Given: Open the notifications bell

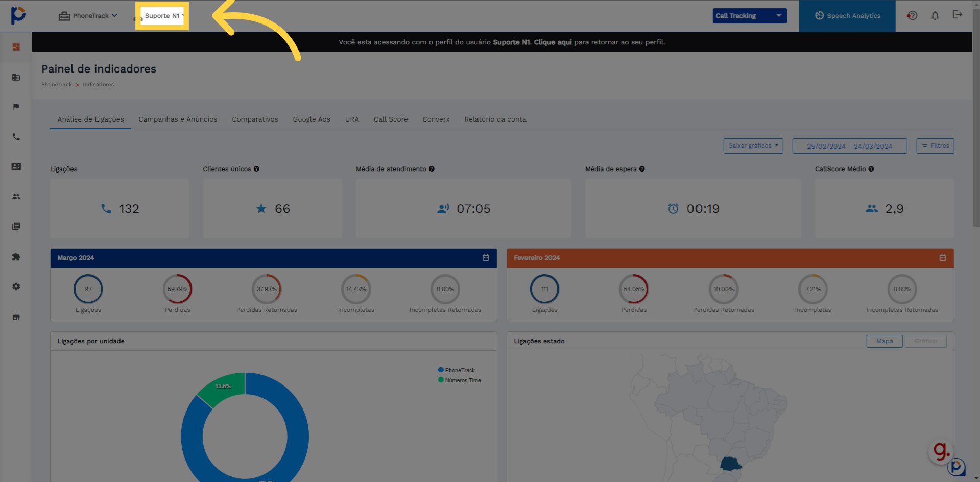Looking at the screenshot, I should click(935, 16).
